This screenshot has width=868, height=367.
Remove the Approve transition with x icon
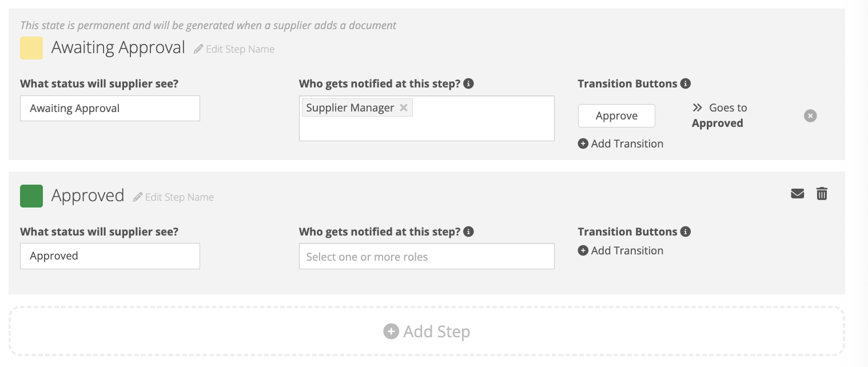coord(810,115)
